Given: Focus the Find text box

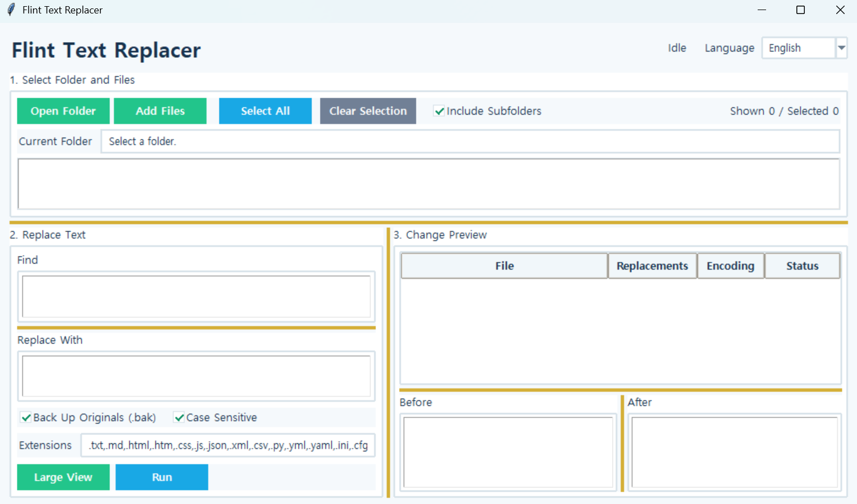Looking at the screenshot, I should (x=196, y=296).
